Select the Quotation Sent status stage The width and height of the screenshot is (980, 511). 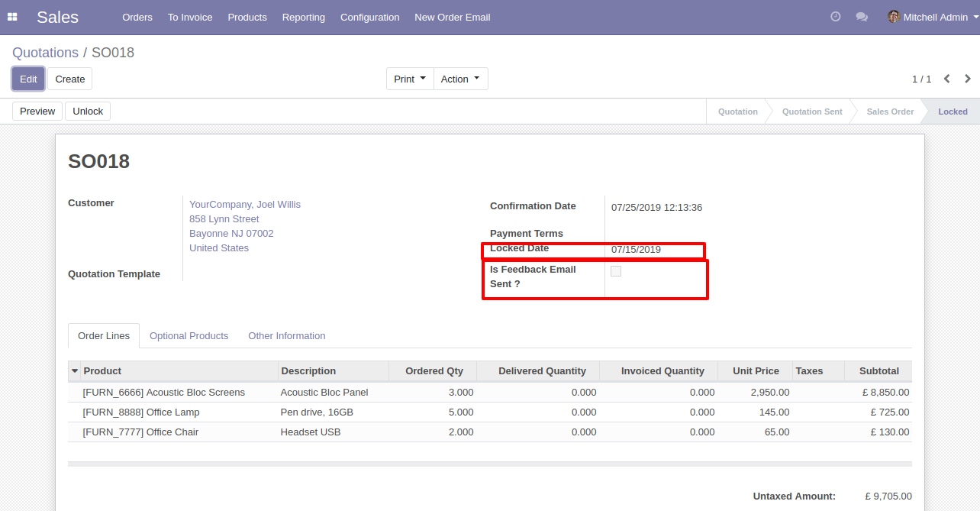pyautogui.click(x=812, y=112)
